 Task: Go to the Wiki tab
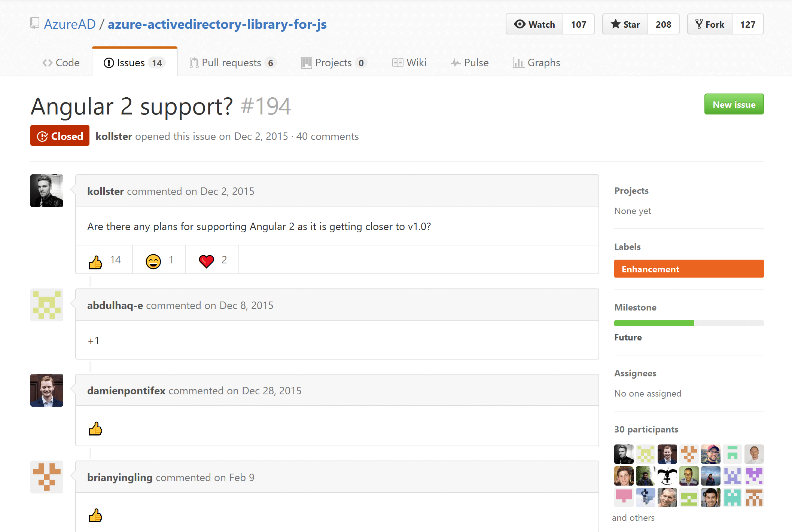409,62
